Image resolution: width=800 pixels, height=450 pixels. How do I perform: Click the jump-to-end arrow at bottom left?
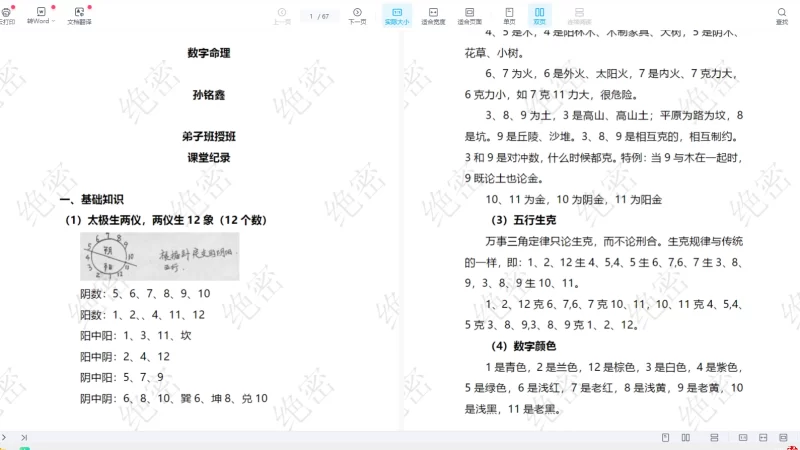click(24, 438)
